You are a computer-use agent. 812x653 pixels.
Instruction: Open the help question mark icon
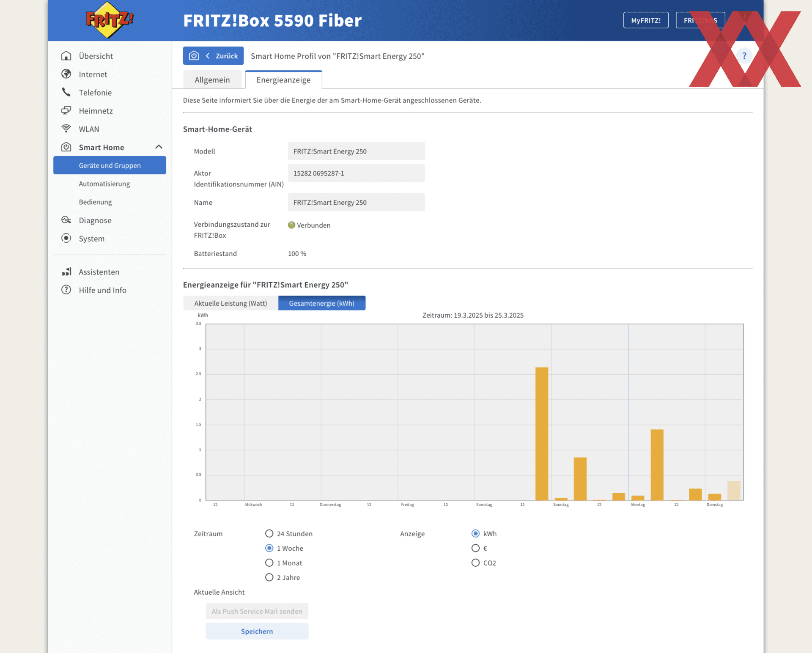(744, 56)
